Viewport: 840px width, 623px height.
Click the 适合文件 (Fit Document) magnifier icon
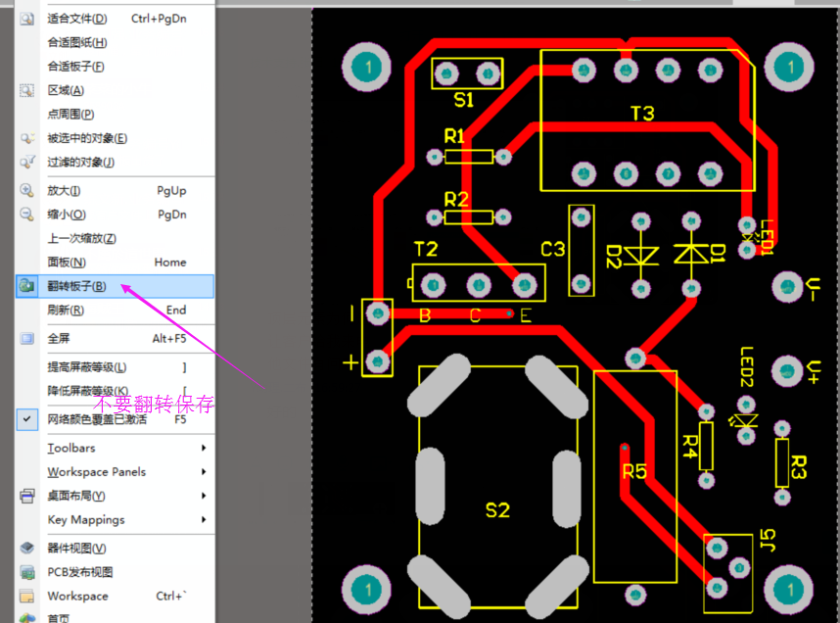27,19
